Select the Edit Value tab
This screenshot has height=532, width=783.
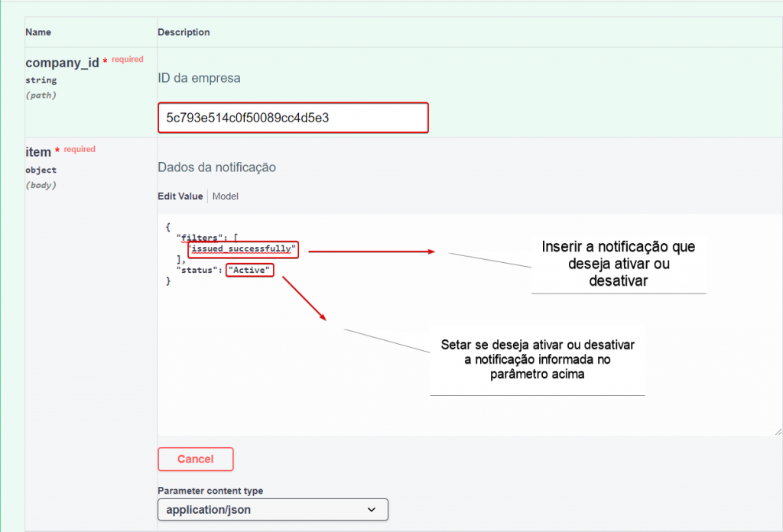coord(180,196)
